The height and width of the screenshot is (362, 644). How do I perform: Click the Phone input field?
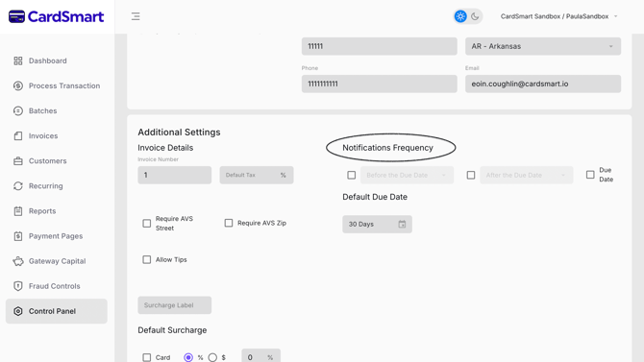(x=379, y=84)
